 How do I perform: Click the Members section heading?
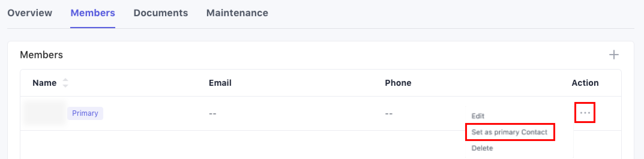(x=41, y=55)
